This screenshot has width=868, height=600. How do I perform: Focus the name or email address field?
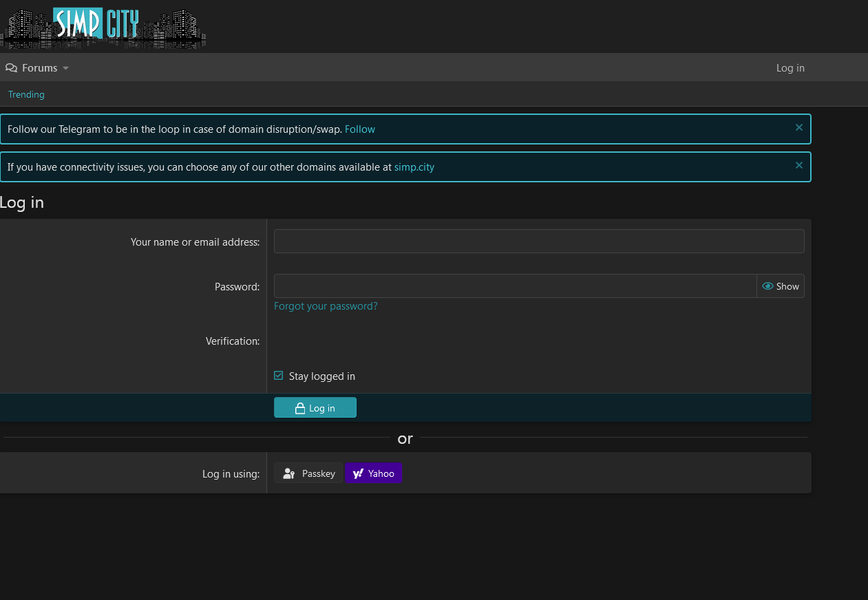click(x=539, y=241)
